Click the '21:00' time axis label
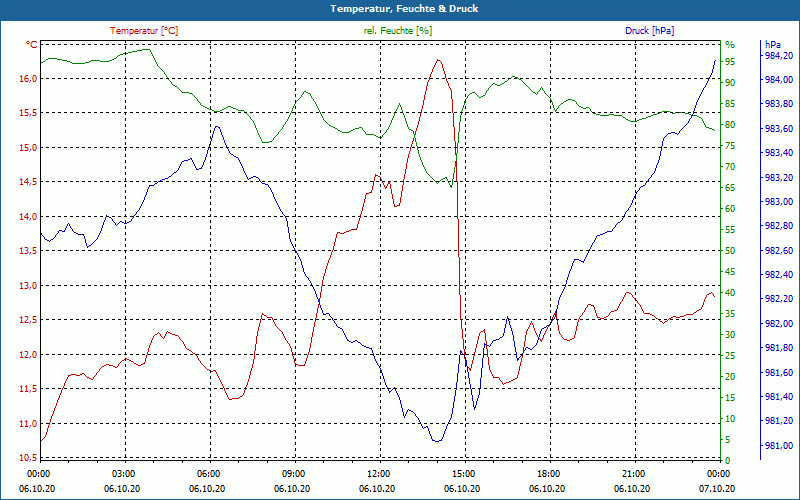The image size is (800, 500). (x=632, y=473)
